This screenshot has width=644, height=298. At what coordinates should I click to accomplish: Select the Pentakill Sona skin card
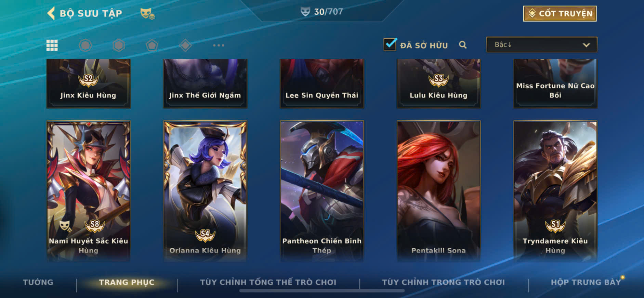point(438,191)
